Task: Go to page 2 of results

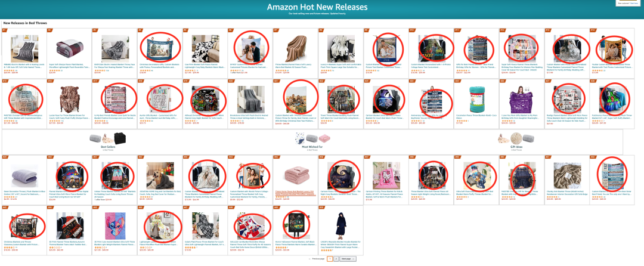Action: [336, 259]
